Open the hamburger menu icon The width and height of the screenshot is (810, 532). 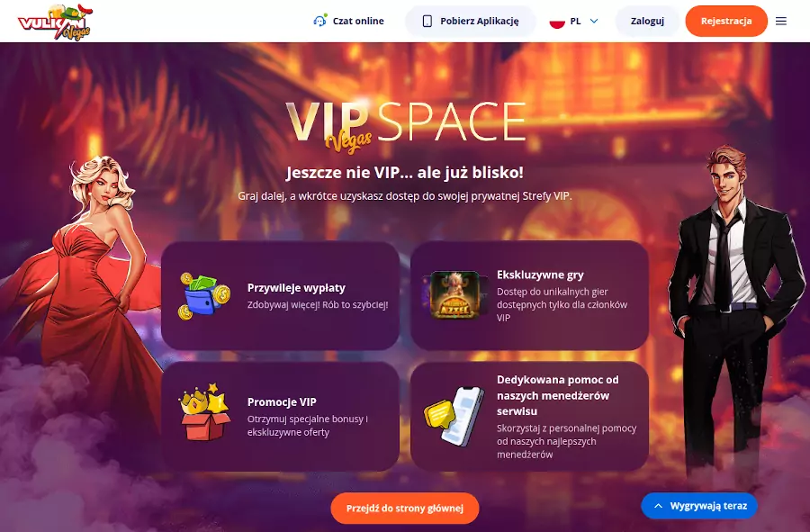(781, 22)
